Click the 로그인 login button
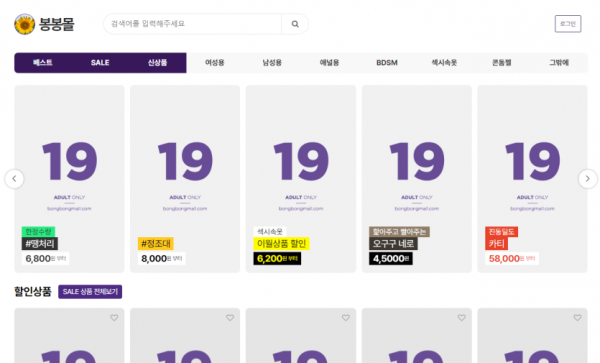600x363 pixels. click(x=568, y=24)
